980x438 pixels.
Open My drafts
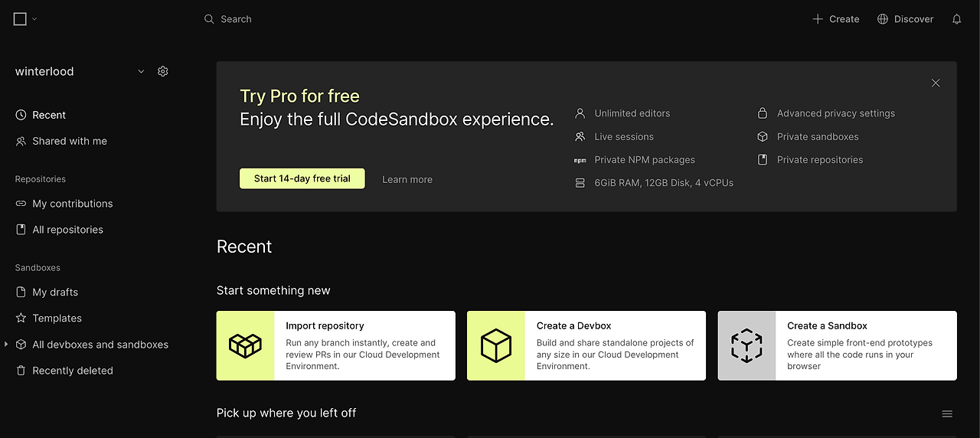pos(55,293)
